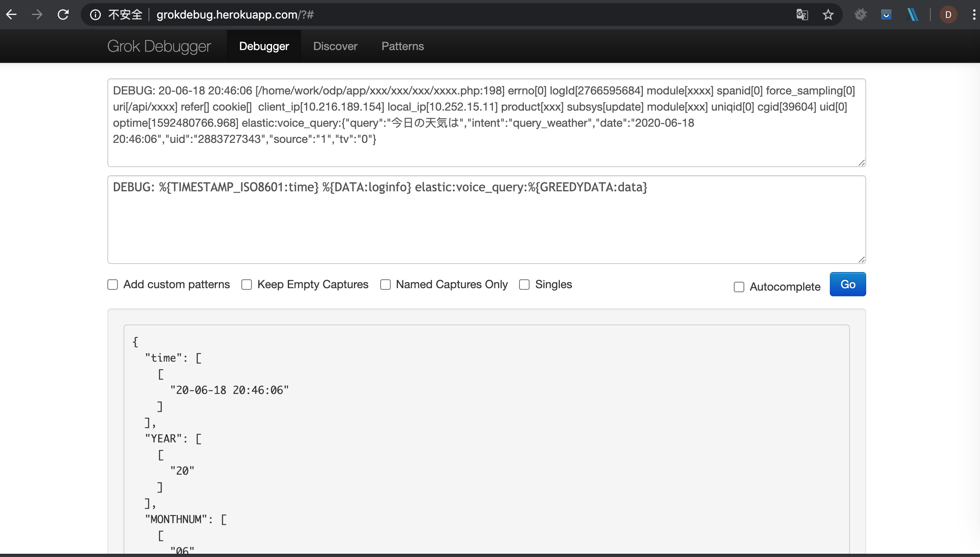Viewport: 980px width, 557px height.
Task: Click the "YEAR" key in the output
Action: [x=163, y=439]
